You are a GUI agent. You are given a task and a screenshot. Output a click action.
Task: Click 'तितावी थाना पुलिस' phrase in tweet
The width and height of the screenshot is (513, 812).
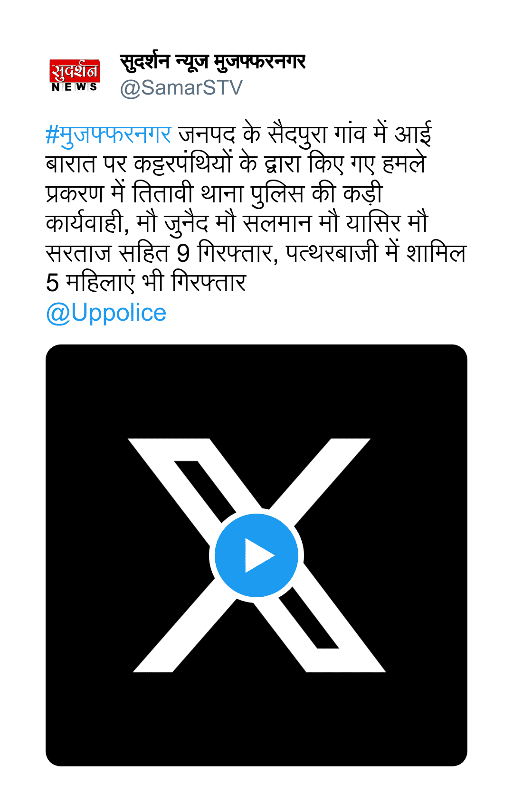pyautogui.click(x=218, y=194)
